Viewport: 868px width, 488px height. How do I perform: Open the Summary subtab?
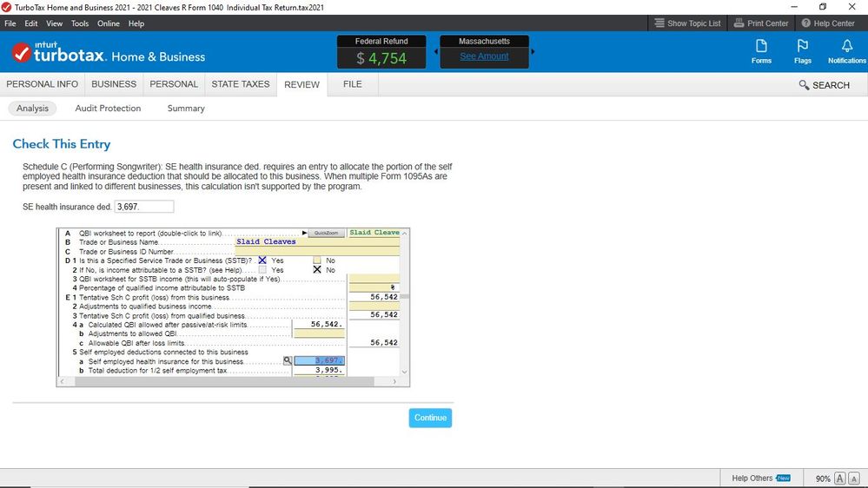click(x=186, y=109)
